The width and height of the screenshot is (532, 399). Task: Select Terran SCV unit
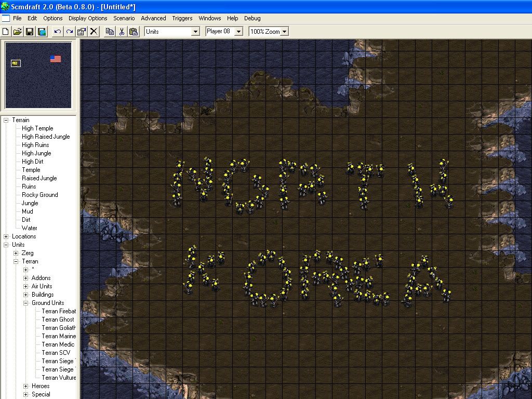tap(56, 353)
